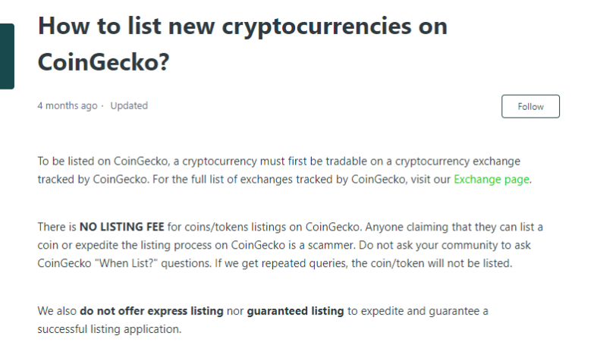Click 'How to list new cryptocurrencies on' heading line

pyautogui.click(x=243, y=27)
